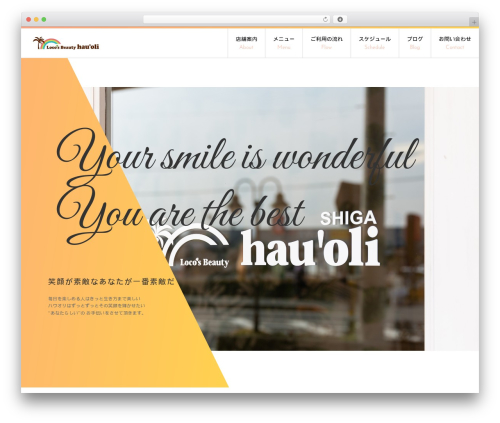This screenshot has height=423, width=500.
Task: Open the 店舗案内 About menu item
Action: coord(246,43)
